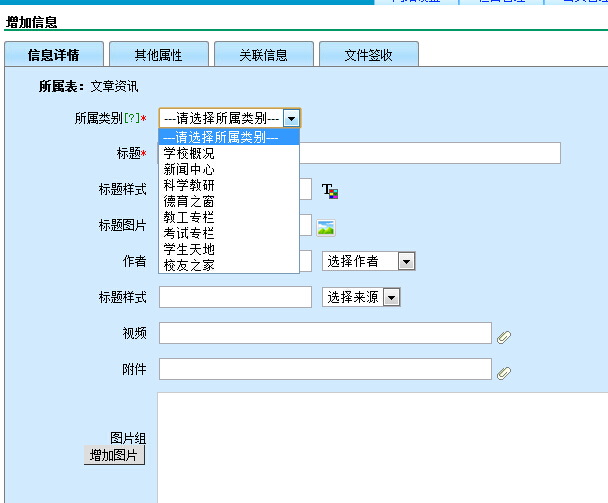Screen dimensions: 608x503
Task: Select the 信息详情 tab
Action: (x=54, y=55)
